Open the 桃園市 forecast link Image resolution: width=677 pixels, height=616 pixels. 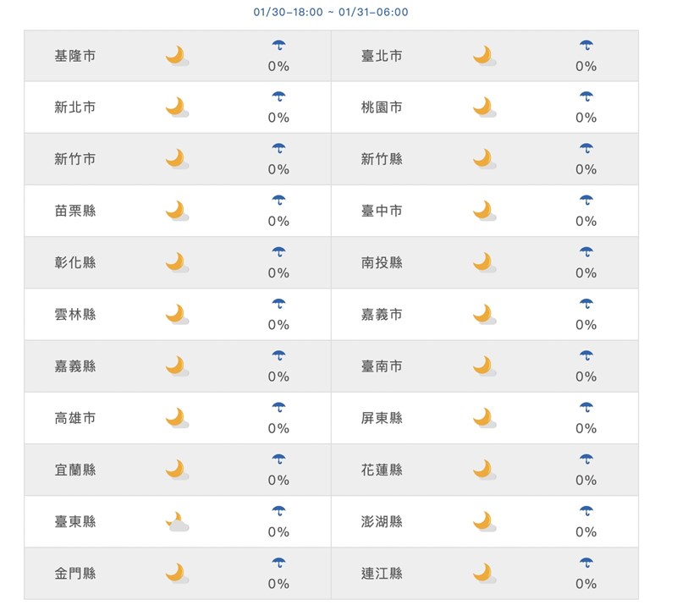tap(382, 107)
